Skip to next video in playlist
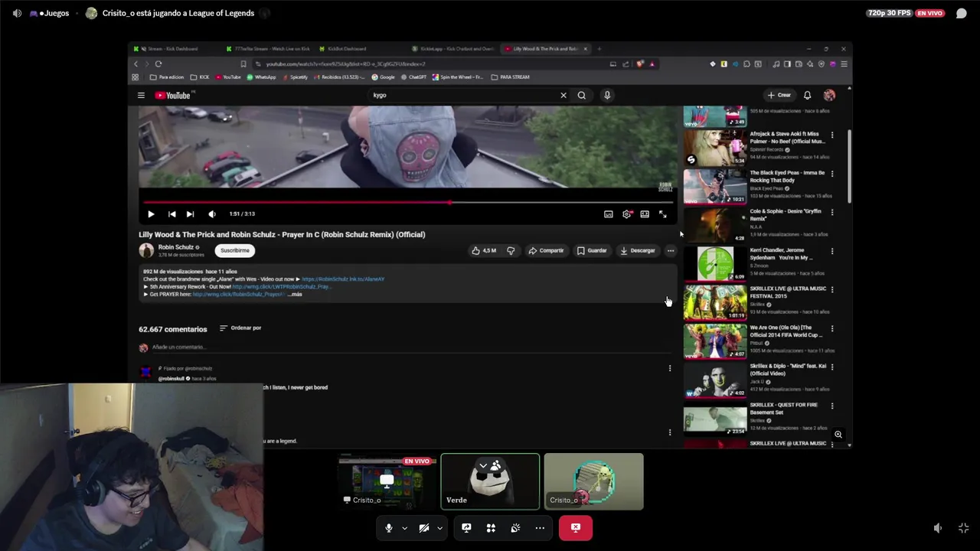980x551 pixels. [x=190, y=214]
